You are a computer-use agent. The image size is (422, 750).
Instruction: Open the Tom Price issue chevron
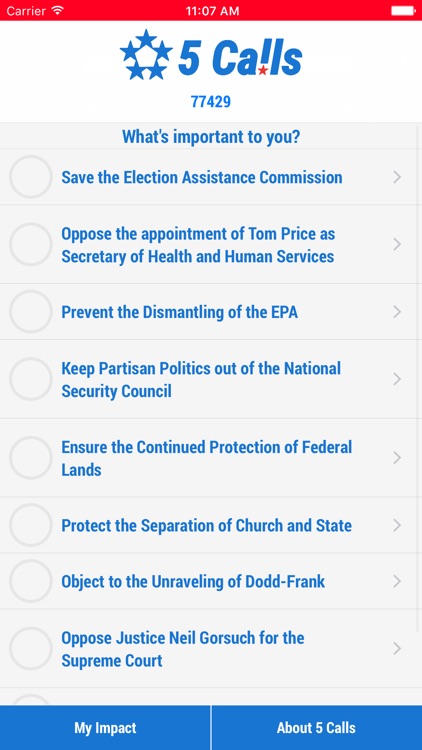pyautogui.click(x=397, y=245)
